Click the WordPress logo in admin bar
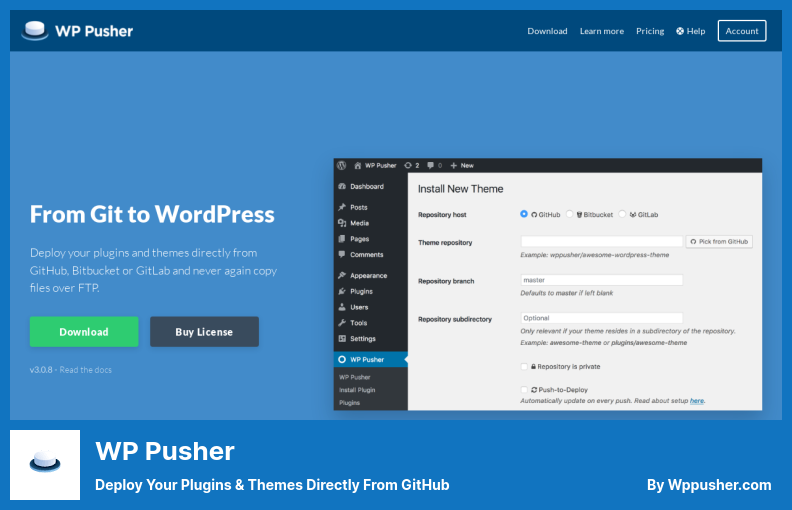Screen dimensions: 792x510 (341, 165)
